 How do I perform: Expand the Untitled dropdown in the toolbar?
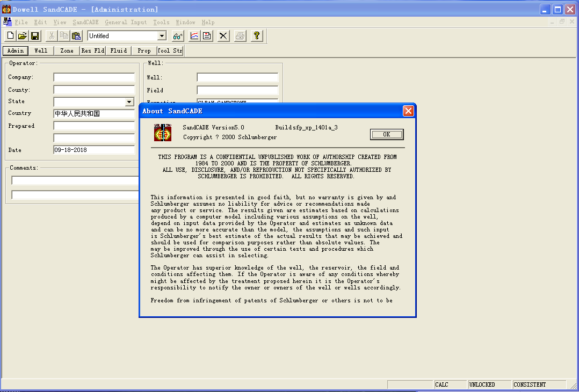pyautogui.click(x=162, y=36)
